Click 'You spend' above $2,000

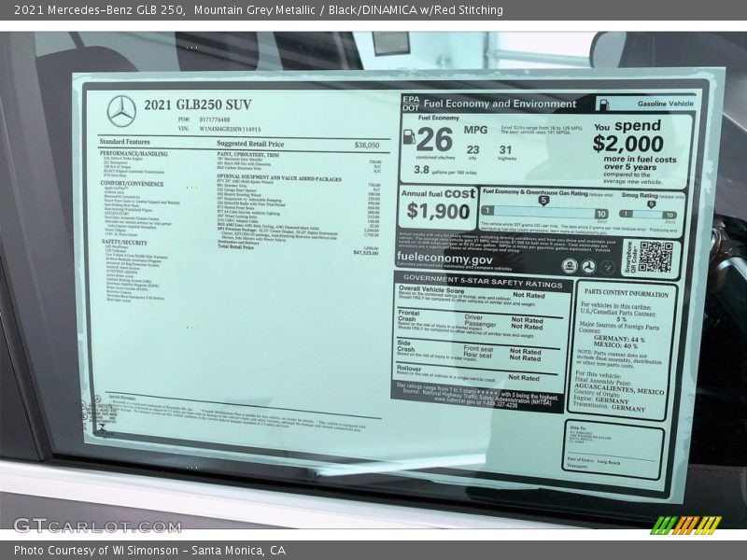click(627, 126)
